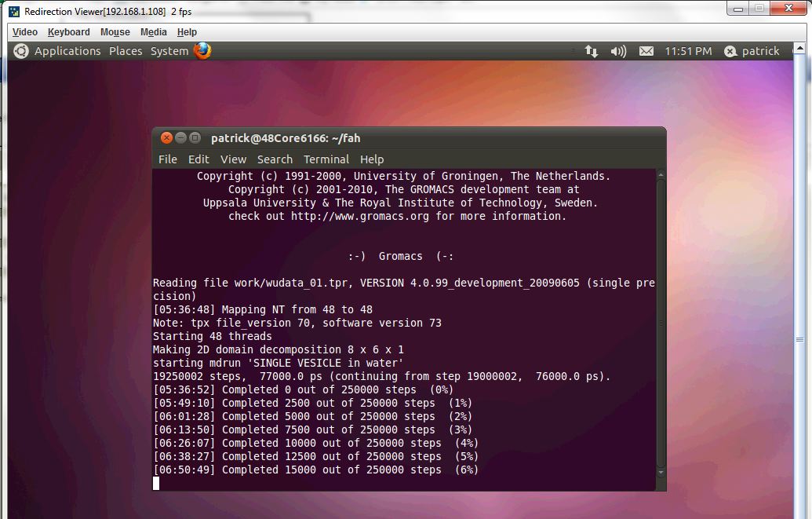
Task: Click the terminal vertical scrollbar track
Action: [661, 324]
